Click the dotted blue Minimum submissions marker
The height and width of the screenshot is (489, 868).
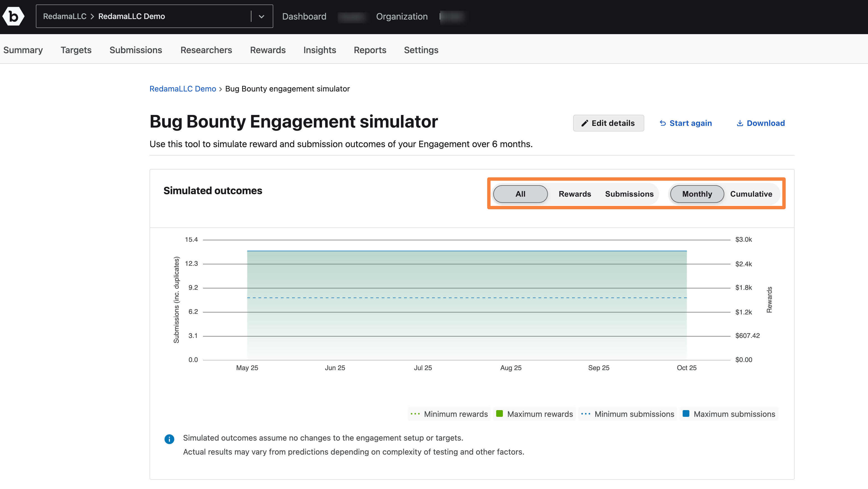click(x=586, y=414)
